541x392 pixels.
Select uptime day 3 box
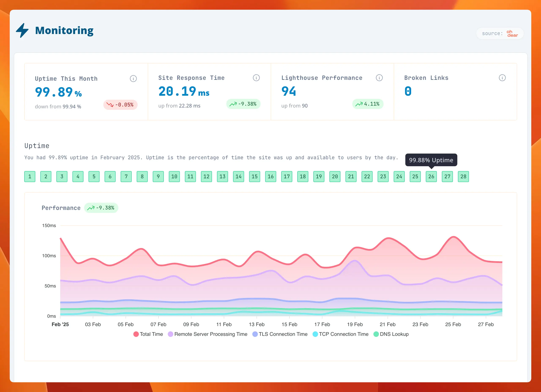click(x=62, y=176)
